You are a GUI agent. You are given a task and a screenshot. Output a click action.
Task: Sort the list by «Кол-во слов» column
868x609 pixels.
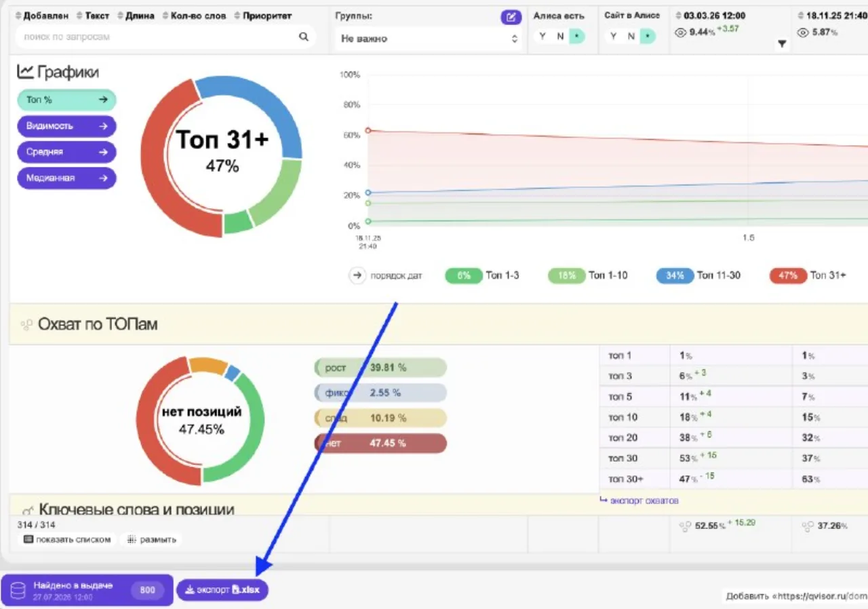194,16
